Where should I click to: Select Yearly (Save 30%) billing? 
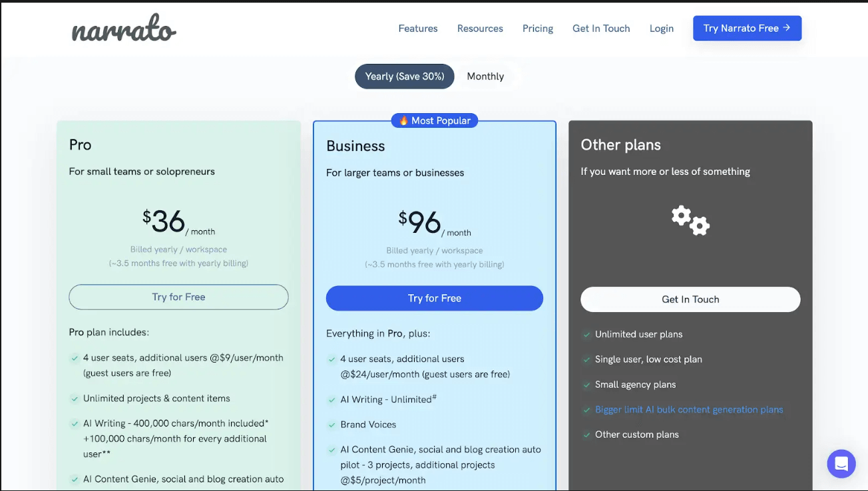(405, 77)
